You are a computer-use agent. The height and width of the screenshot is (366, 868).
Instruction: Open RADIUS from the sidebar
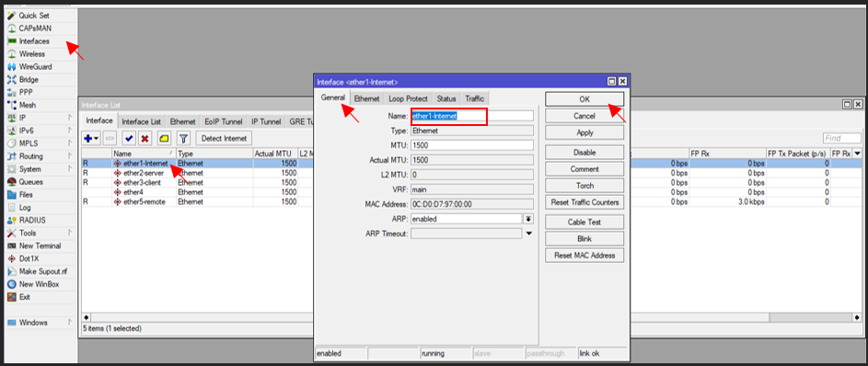pyautogui.click(x=31, y=220)
